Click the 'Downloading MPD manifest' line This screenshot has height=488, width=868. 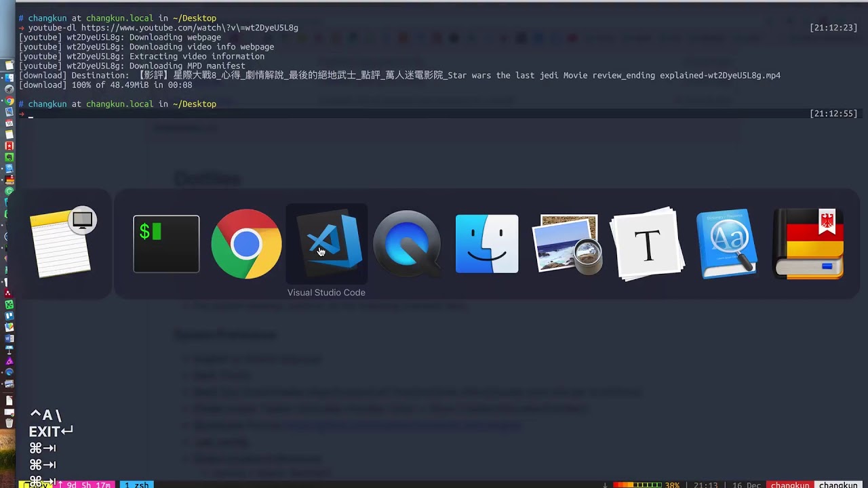(x=132, y=66)
